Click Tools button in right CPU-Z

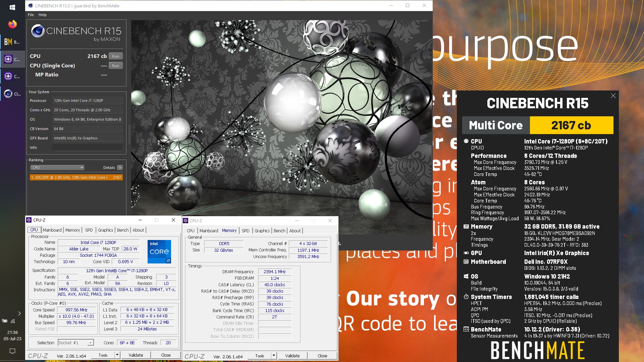point(260,356)
